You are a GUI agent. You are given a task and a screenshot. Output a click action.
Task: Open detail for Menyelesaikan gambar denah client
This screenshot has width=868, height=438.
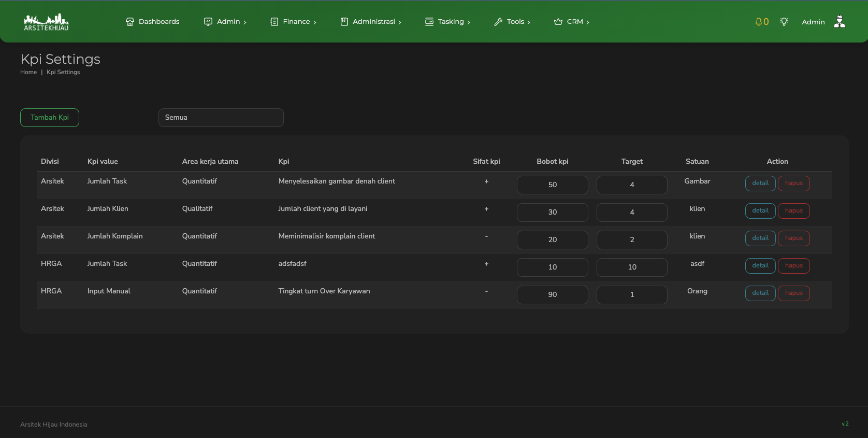pos(760,183)
